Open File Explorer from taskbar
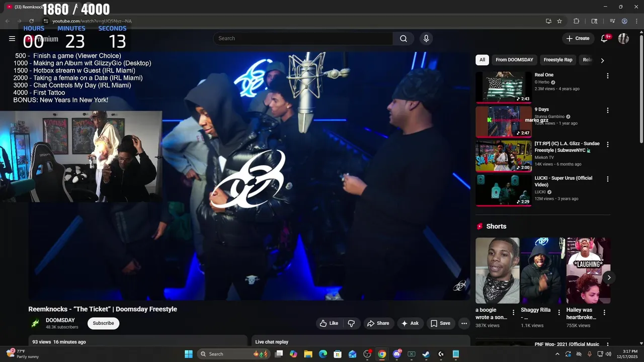This screenshot has width=644, height=362. 308,354
